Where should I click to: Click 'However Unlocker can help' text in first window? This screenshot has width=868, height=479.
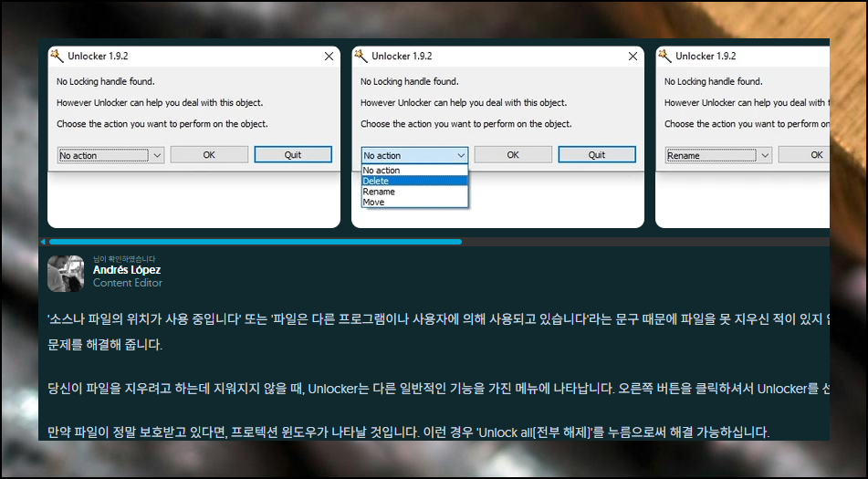pos(160,103)
